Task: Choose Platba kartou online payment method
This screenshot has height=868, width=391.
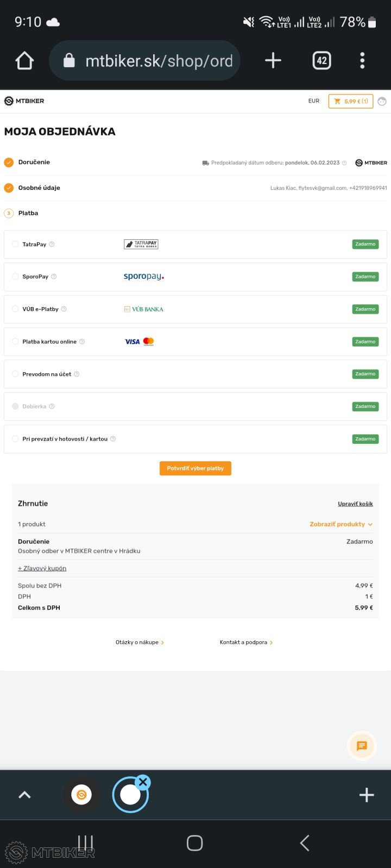Action: point(15,342)
